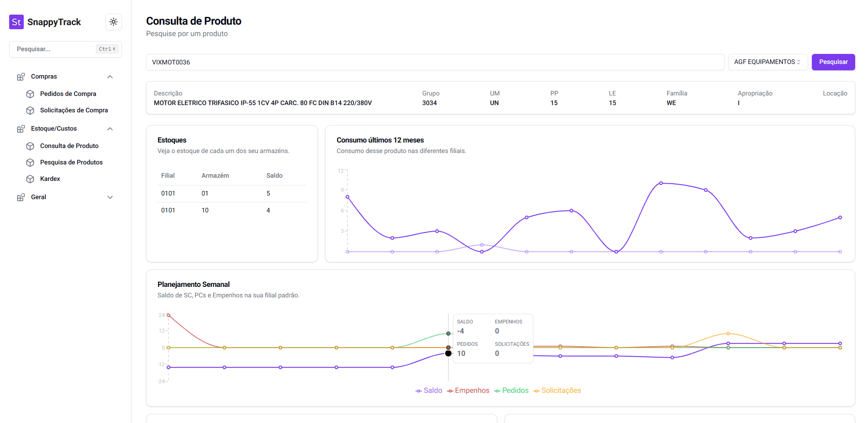
Task: Collapse the Estoque/Custos section chevron
Action: click(x=110, y=129)
